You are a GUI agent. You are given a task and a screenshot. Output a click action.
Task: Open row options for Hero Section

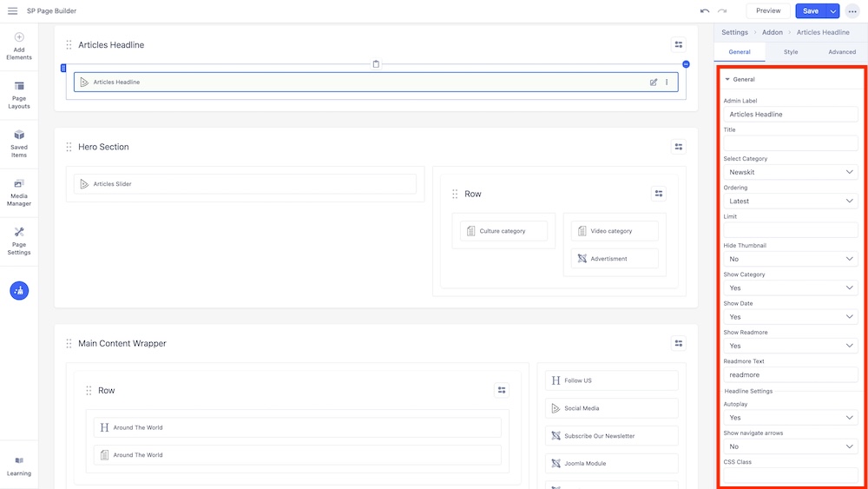coord(679,147)
